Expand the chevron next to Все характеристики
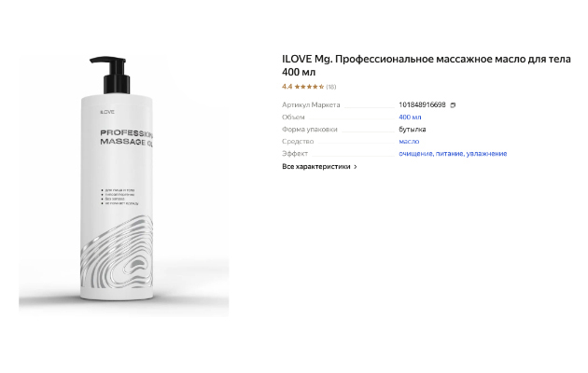 [x=356, y=167]
